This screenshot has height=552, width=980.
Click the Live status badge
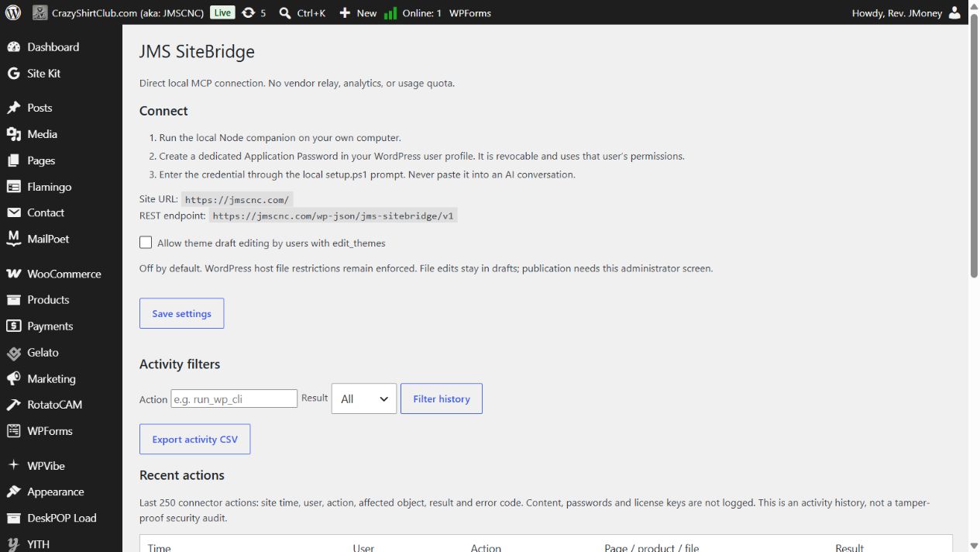point(222,12)
